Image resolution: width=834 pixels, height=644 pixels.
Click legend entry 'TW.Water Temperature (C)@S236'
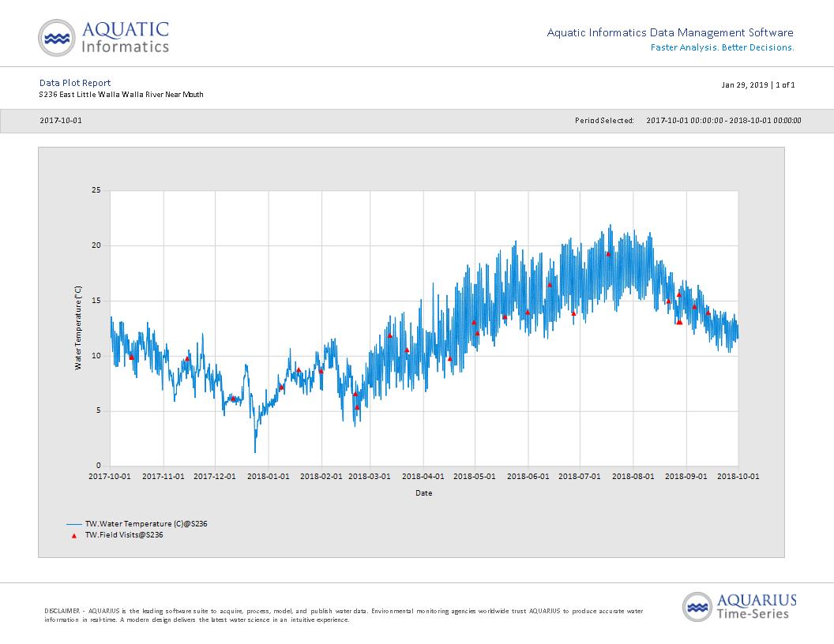pyautogui.click(x=146, y=524)
